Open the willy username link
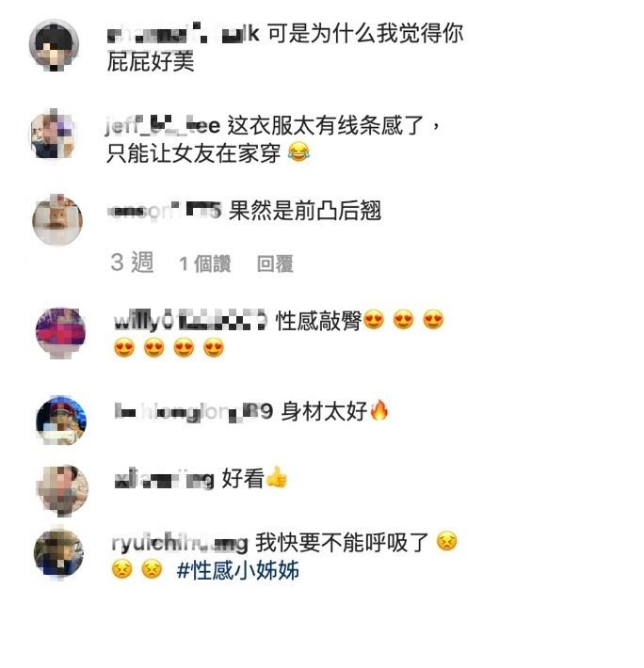The height and width of the screenshot is (668, 644). (x=191, y=321)
